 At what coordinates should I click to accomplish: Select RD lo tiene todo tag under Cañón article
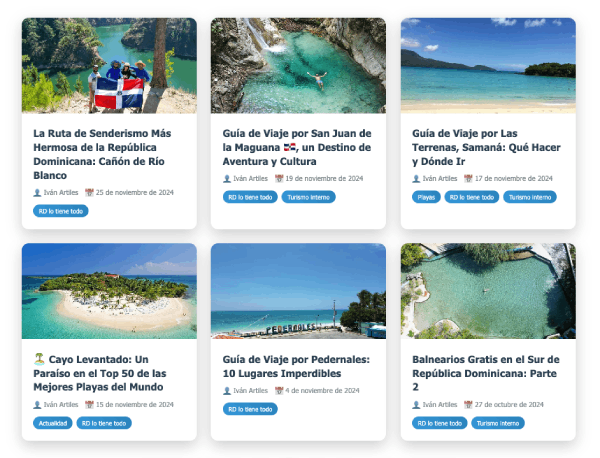[x=61, y=211]
